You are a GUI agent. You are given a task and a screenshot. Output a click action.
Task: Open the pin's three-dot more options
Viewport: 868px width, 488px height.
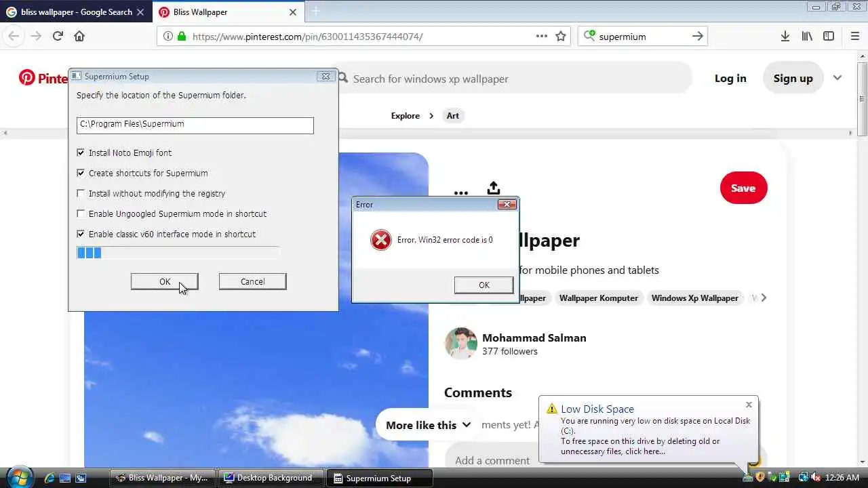461,193
